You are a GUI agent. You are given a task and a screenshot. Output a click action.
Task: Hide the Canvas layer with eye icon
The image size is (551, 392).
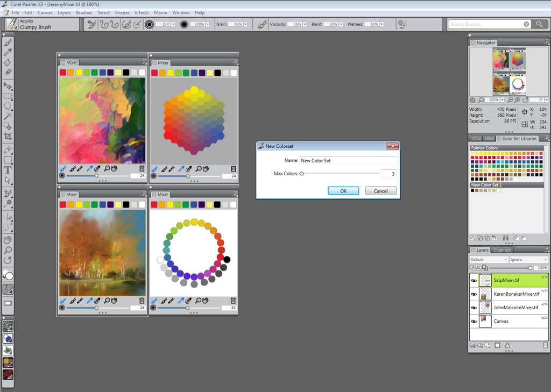(474, 322)
